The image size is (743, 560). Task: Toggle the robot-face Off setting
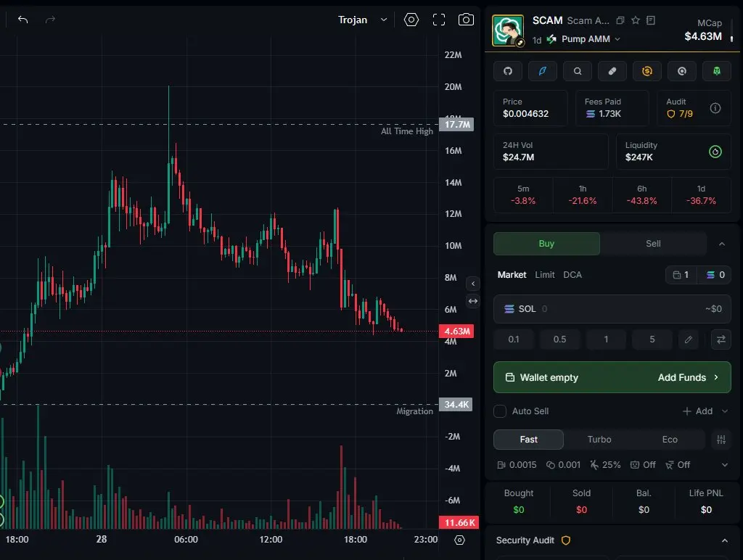coord(643,465)
